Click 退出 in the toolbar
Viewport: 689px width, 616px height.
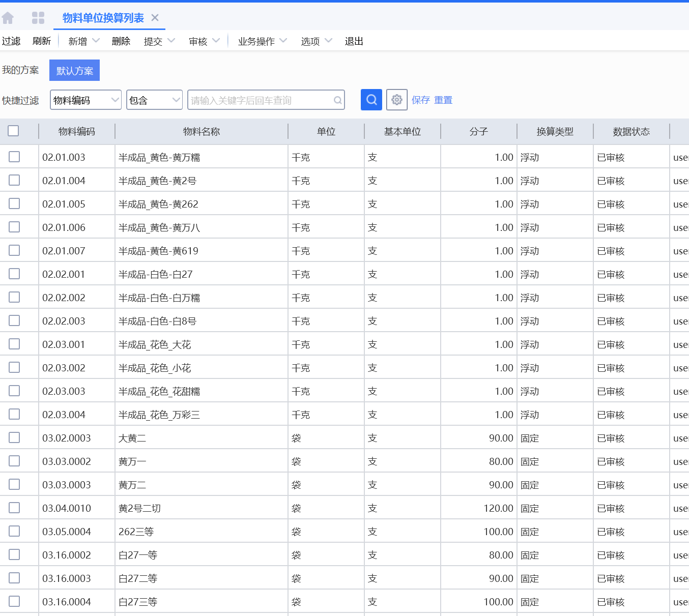pos(354,41)
